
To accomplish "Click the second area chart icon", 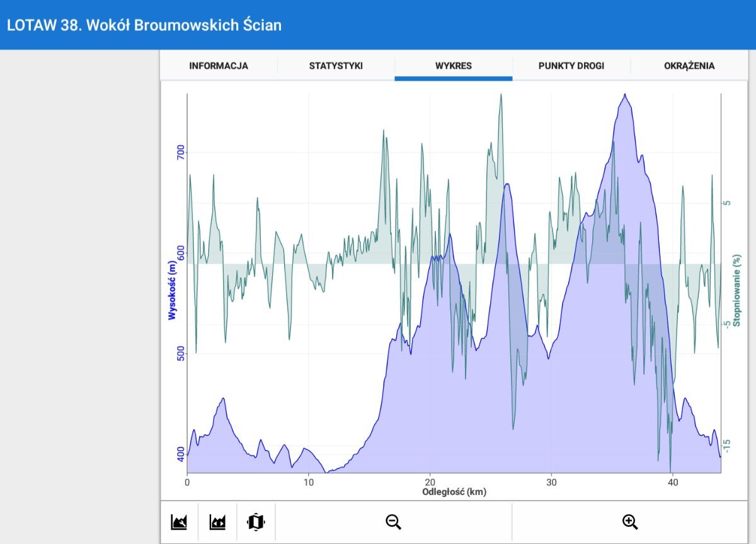I will tap(217, 522).
